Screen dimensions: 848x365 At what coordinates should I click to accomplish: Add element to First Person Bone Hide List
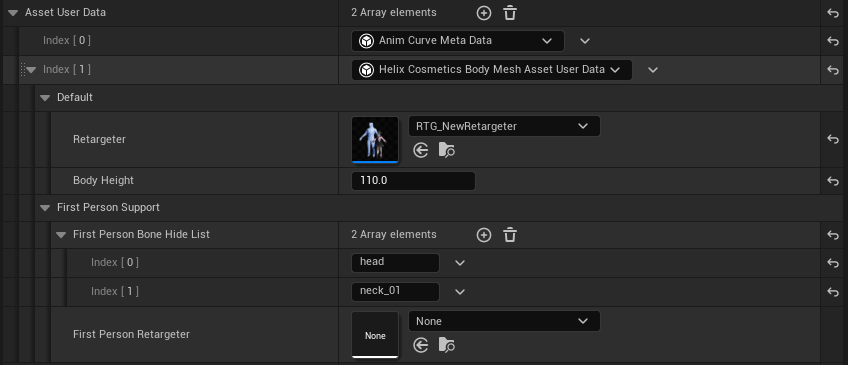(x=483, y=235)
